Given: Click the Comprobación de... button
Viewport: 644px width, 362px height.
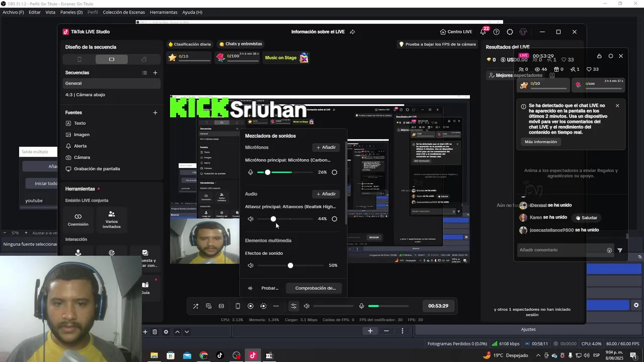Looking at the screenshot, I should [314, 288].
